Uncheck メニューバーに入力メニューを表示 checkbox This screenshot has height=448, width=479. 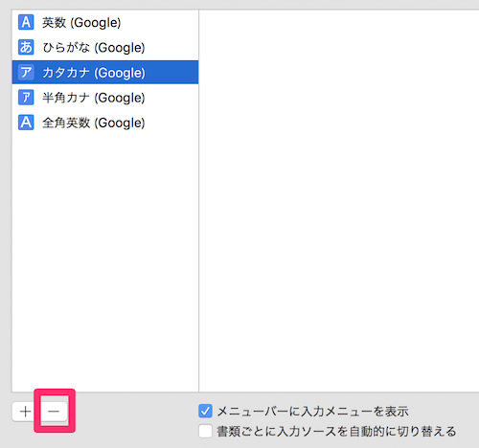(x=205, y=411)
